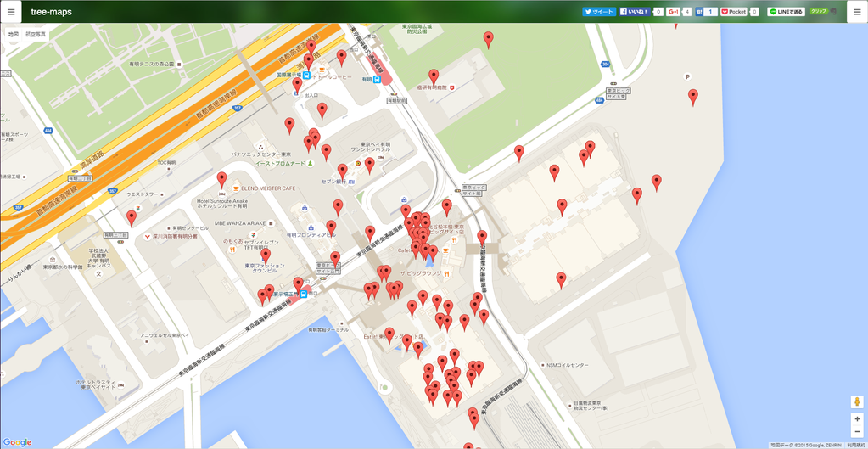Viewport: 868px width, 449px height.
Task: Click the 深川消防署有明分署 label
Action: (x=176, y=237)
